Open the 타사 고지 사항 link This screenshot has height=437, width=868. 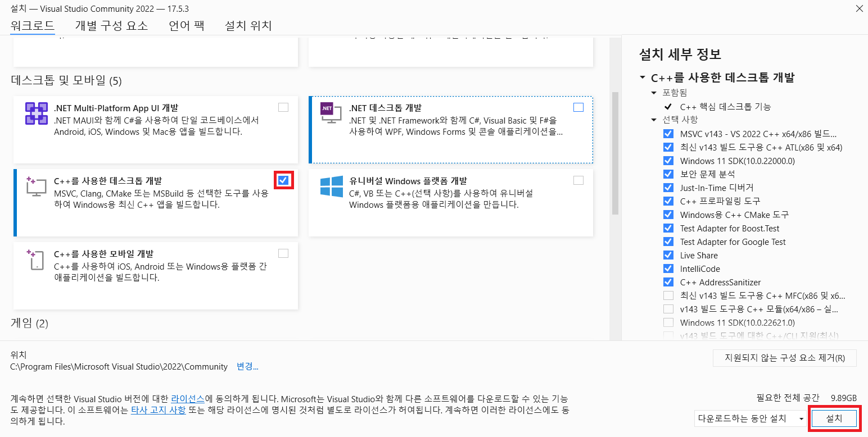click(x=158, y=410)
